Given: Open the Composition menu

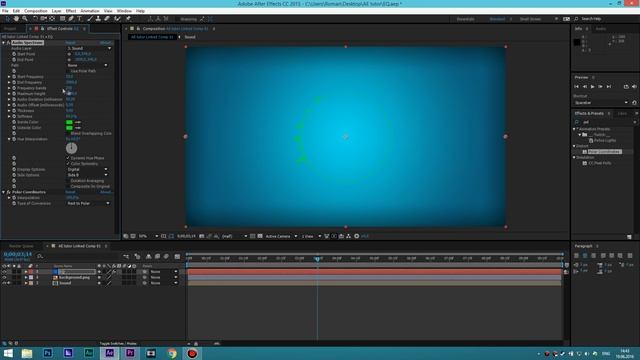Looking at the screenshot, I should [x=36, y=11].
